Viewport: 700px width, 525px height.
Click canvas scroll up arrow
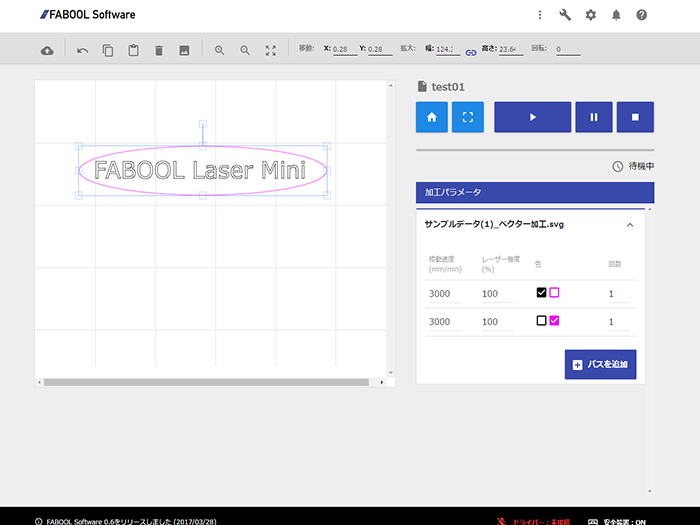(391, 85)
